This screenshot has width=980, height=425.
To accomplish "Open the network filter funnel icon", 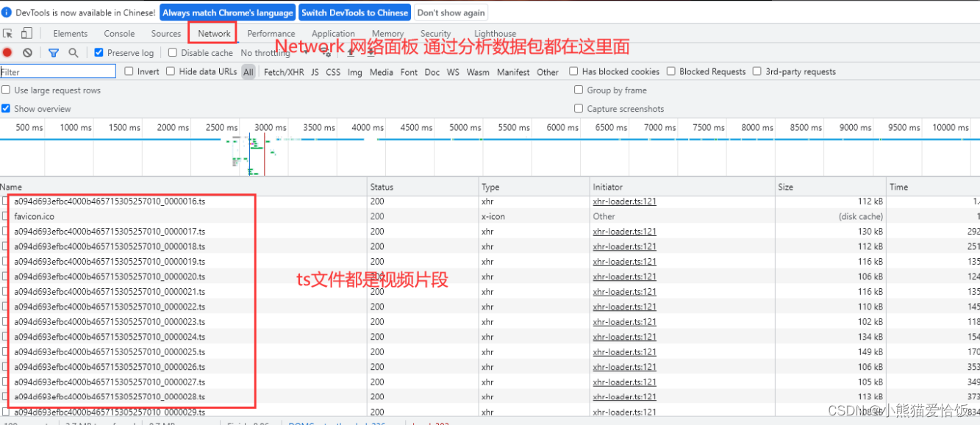I will point(53,52).
